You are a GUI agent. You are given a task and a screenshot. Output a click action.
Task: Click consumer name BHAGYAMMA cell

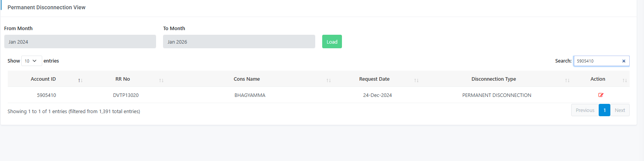pos(250,95)
